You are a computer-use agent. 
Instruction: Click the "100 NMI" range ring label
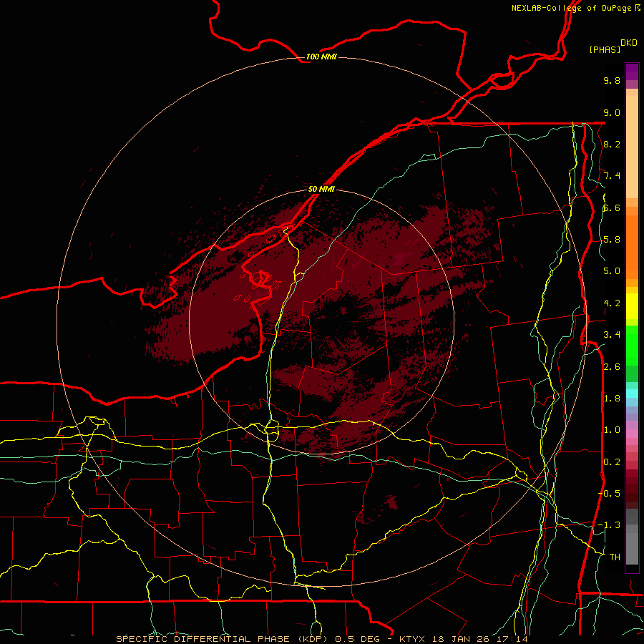tap(321, 57)
